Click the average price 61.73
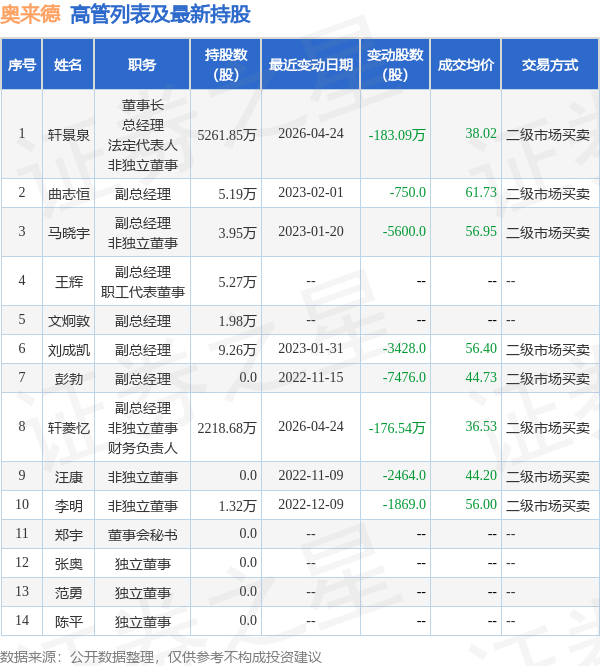Viewport: 600px width, 666px height. click(481, 192)
